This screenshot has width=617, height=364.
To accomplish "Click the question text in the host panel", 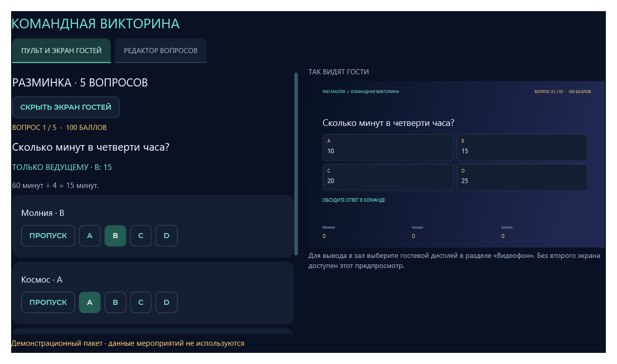I will [x=91, y=147].
